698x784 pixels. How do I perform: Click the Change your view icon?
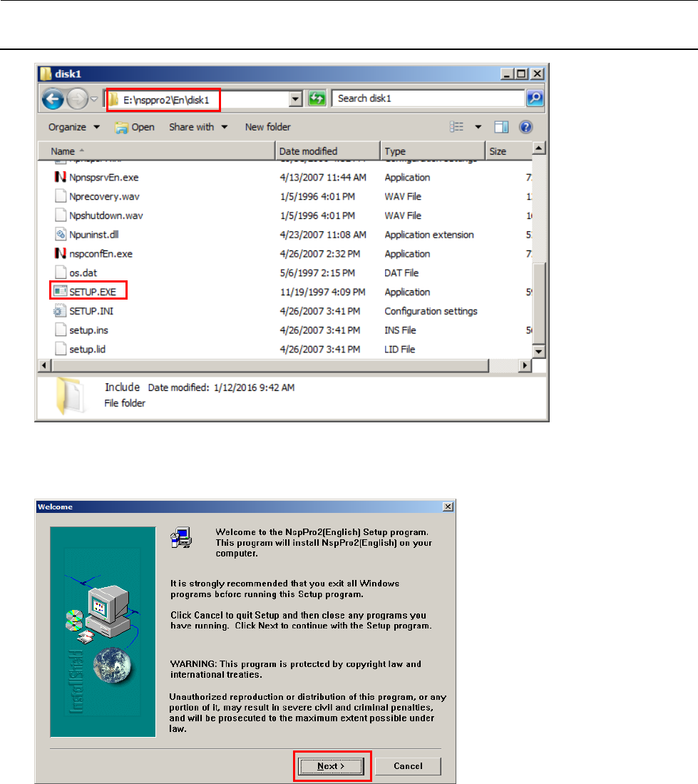(x=457, y=127)
